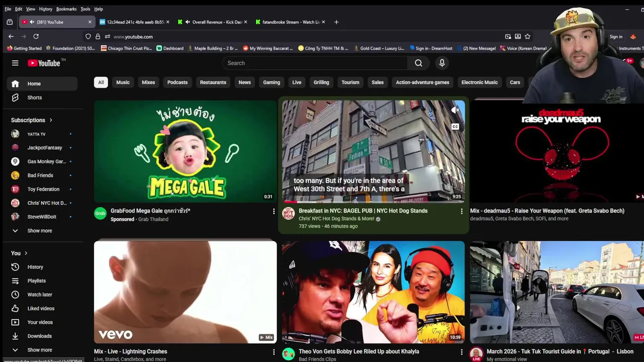644x362 pixels.
Task: Expand the You section chevron
Action: pos(26,253)
